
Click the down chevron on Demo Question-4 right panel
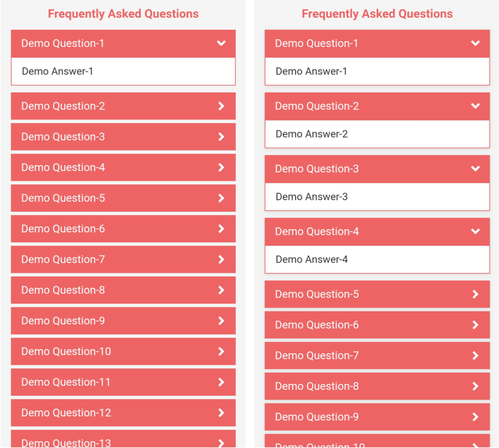pos(476,231)
